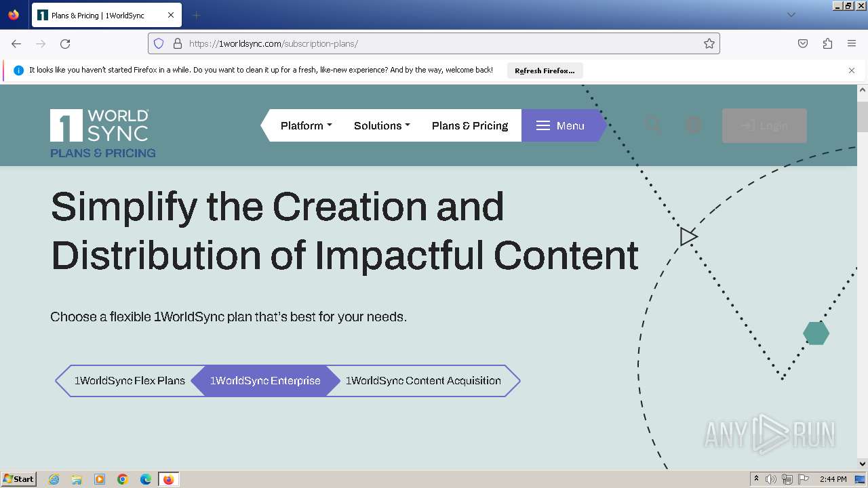Click the Login button

pos(764,125)
